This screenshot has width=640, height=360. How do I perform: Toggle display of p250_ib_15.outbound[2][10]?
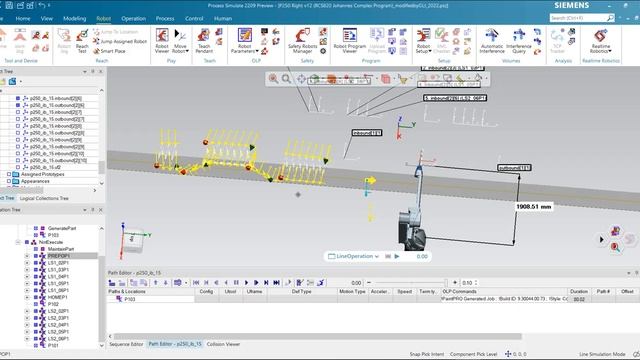coord(18,160)
